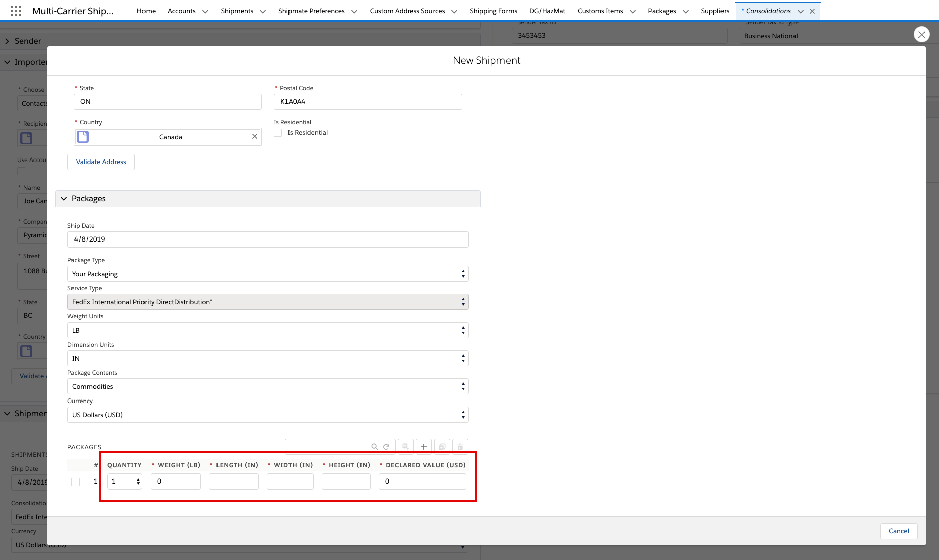Screen dimensions: 939x560
Task: Click the Length (IN) input field
Action: (234, 482)
